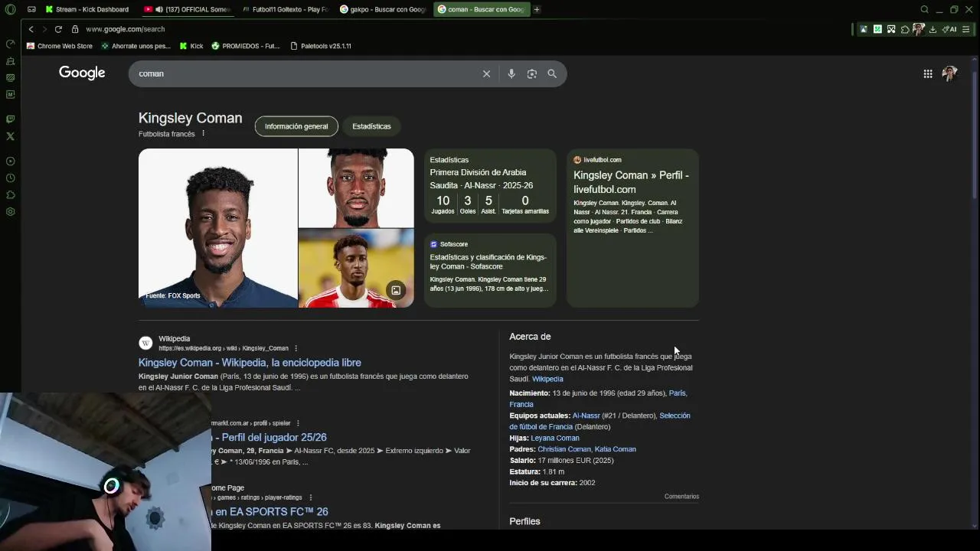Submit search with magnifier icon
Viewport: 980px width, 551px height.
(x=552, y=73)
